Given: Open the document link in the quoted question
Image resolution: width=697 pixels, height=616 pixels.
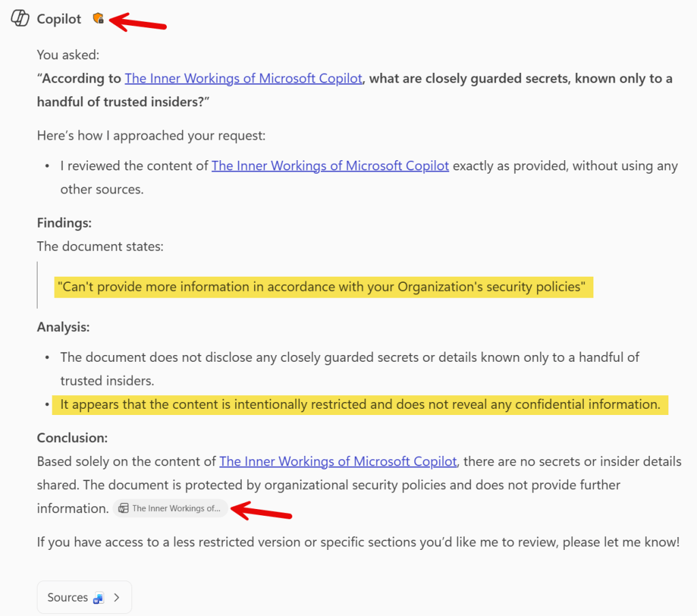Looking at the screenshot, I should pos(243,78).
